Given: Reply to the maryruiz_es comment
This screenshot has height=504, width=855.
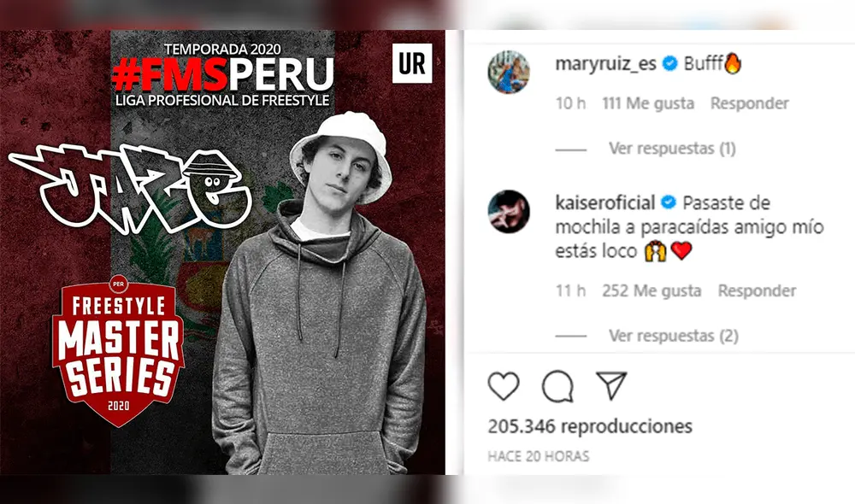Looking at the screenshot, I should (750, 103).
